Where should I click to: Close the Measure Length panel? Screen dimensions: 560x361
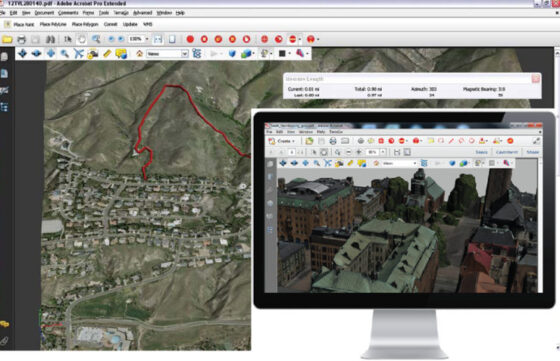[536, 79]
